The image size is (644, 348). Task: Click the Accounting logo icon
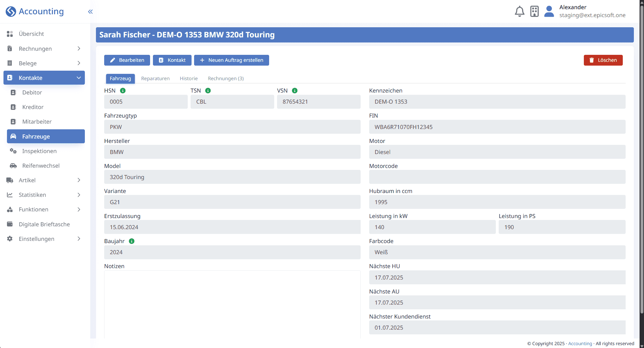[11, 11]
